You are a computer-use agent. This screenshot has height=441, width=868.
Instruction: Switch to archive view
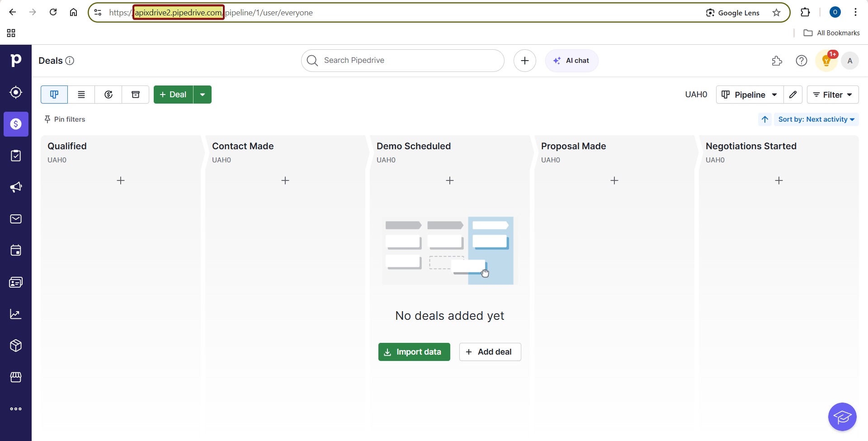(136, 95)
